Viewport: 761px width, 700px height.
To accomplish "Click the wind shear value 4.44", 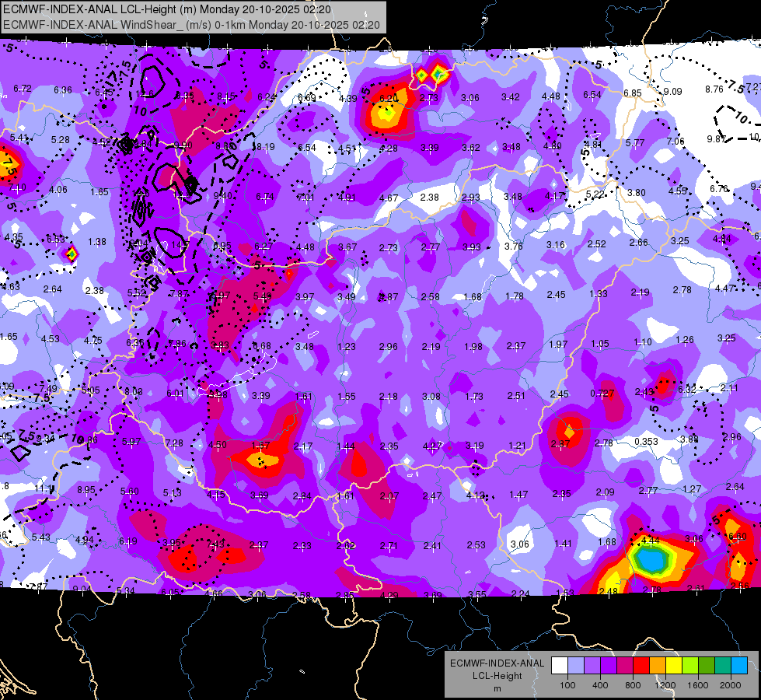I will pyautogui.click(x=650, y=541).
